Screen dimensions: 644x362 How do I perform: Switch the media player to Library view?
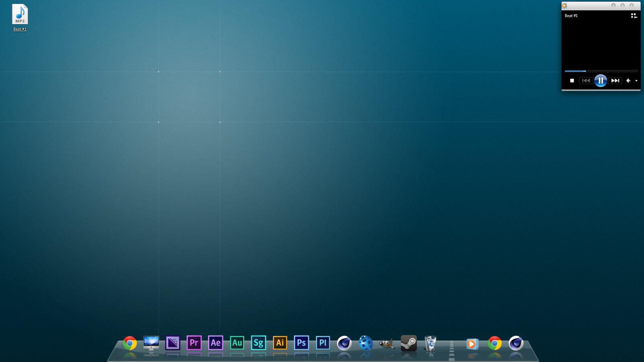634,16
